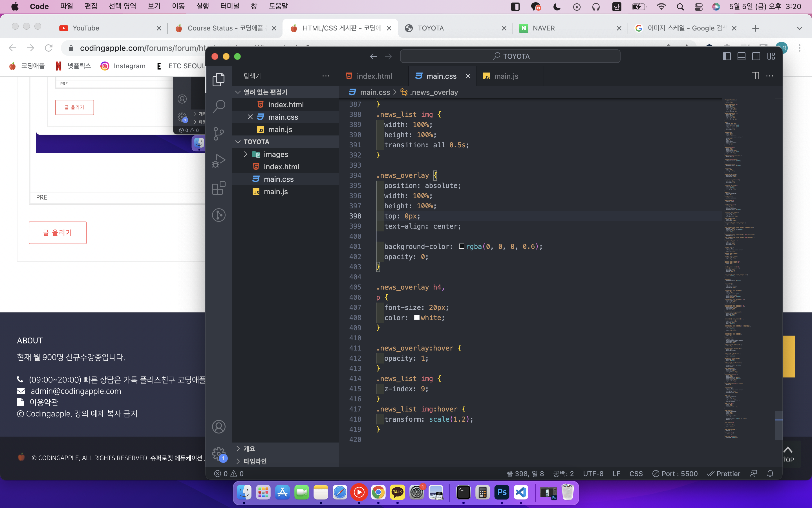Open the Extensions view
Viewport: 812px width, 508px height.
pos(219,188)
